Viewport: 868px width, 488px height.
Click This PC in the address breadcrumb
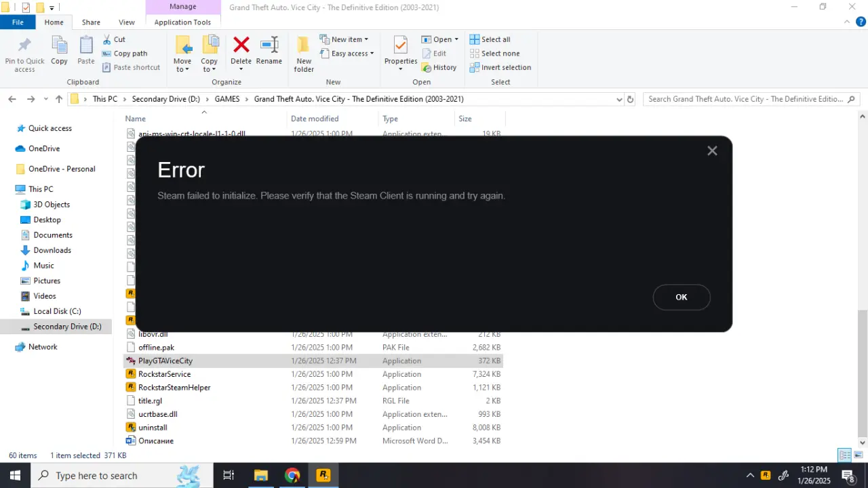coord(105,99)
